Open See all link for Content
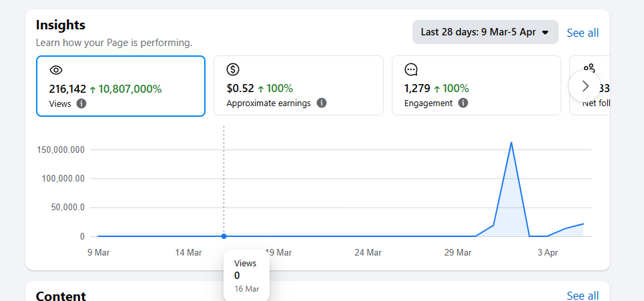The image size is (644, 301). pyautogui.click(x=583, y=296)
